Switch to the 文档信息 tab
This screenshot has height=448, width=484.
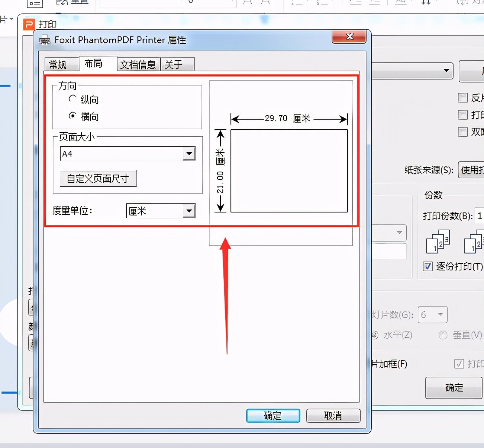(x=138, y=65)
